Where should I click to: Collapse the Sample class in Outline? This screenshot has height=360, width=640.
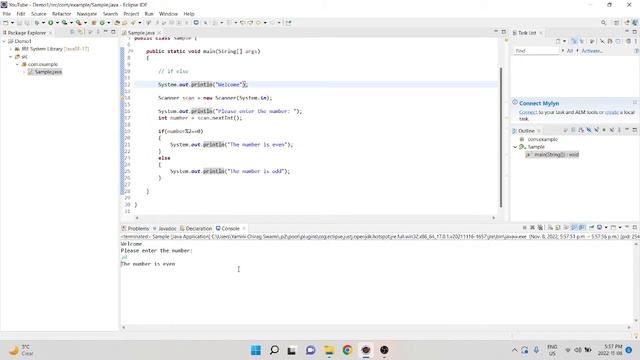(x=515, y=147)
